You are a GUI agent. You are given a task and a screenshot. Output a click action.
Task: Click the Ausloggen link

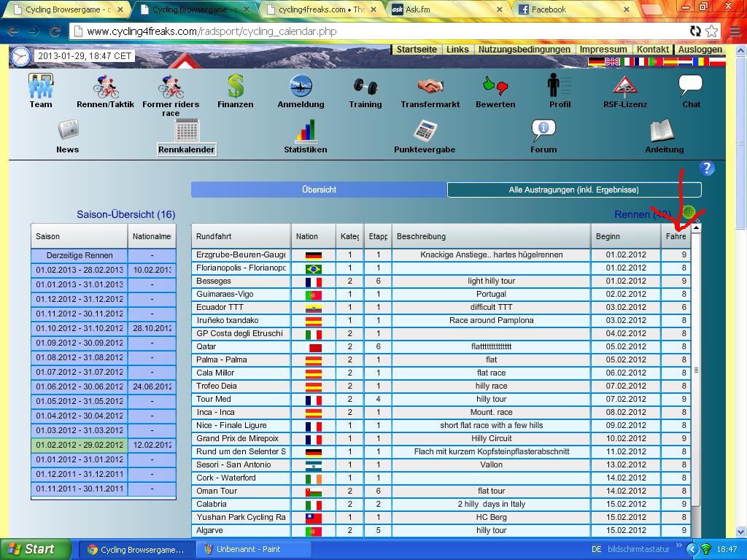point(700,50)
